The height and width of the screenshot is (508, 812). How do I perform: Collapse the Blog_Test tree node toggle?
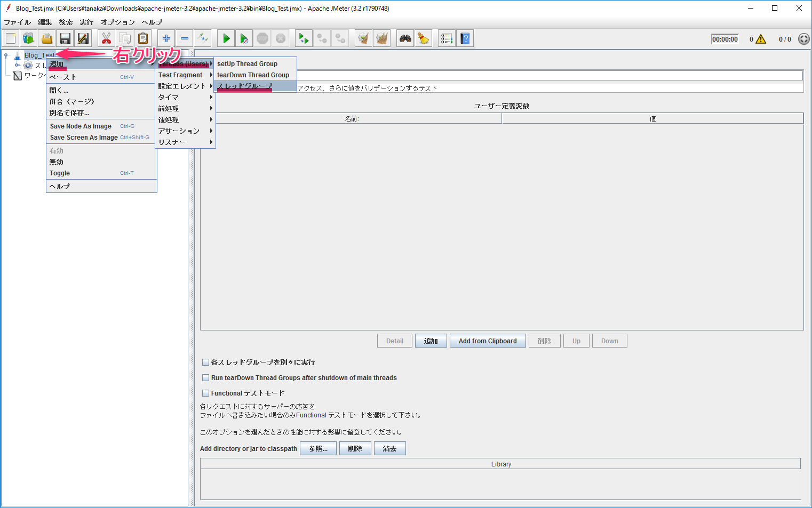pyautogui.click(x=6, y=55)
